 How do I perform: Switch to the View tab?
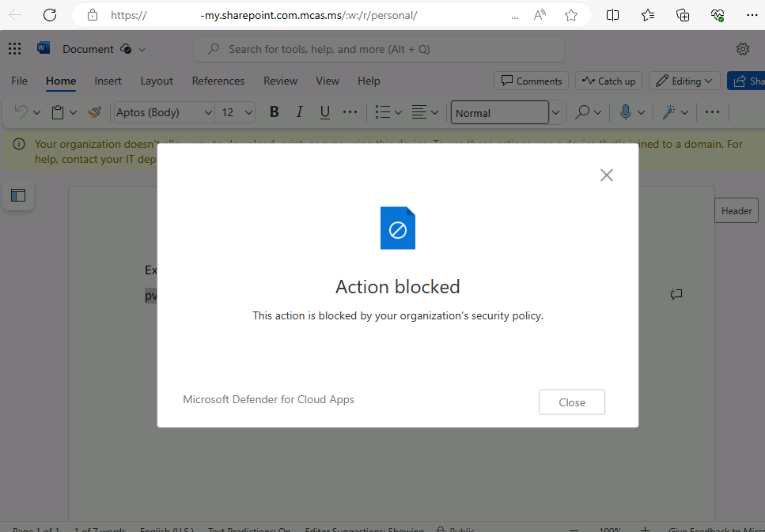[328, 81]
